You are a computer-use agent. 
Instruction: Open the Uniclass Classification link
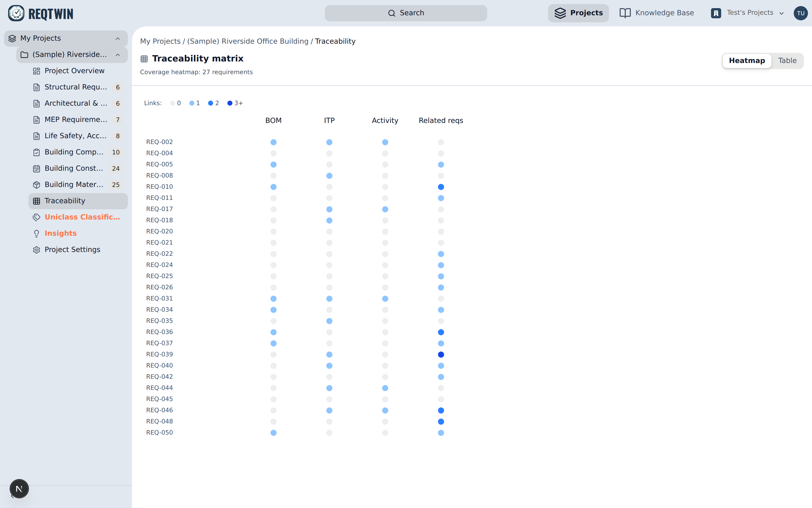click(78, 217)
